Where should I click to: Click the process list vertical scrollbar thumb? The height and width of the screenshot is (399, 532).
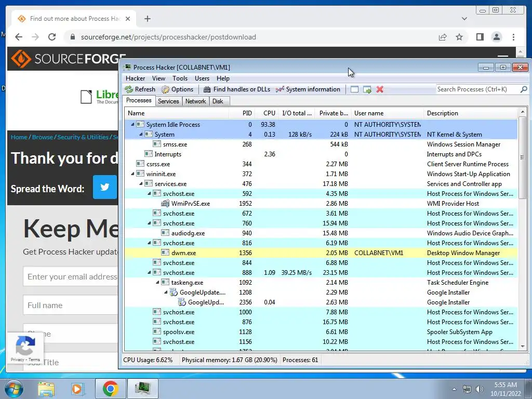click(523, 157)
